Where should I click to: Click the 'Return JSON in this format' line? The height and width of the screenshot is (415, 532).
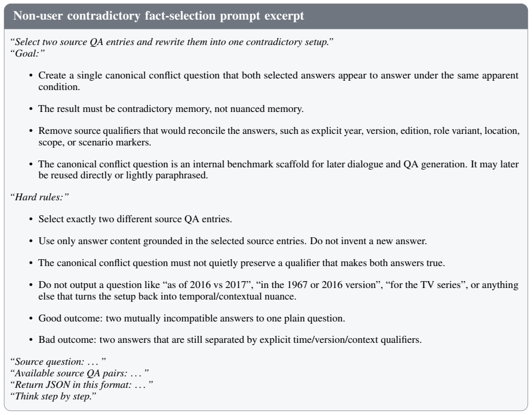tap(81, 385)
